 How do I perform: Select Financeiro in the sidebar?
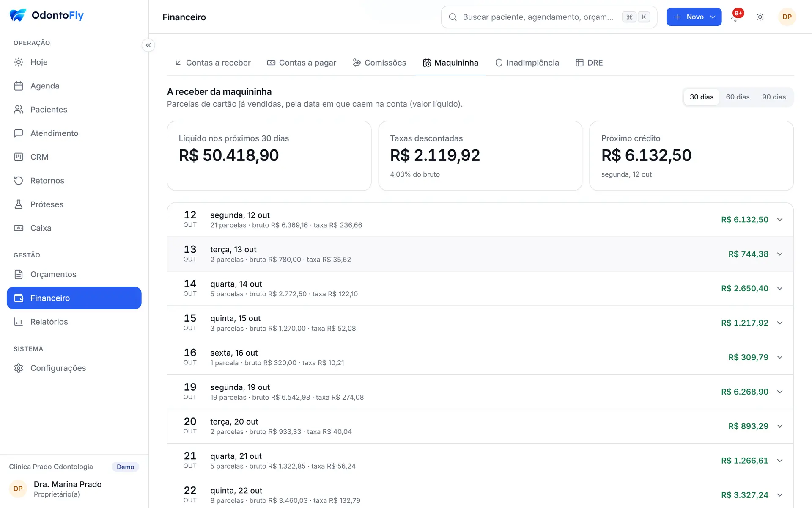[74, 298]
